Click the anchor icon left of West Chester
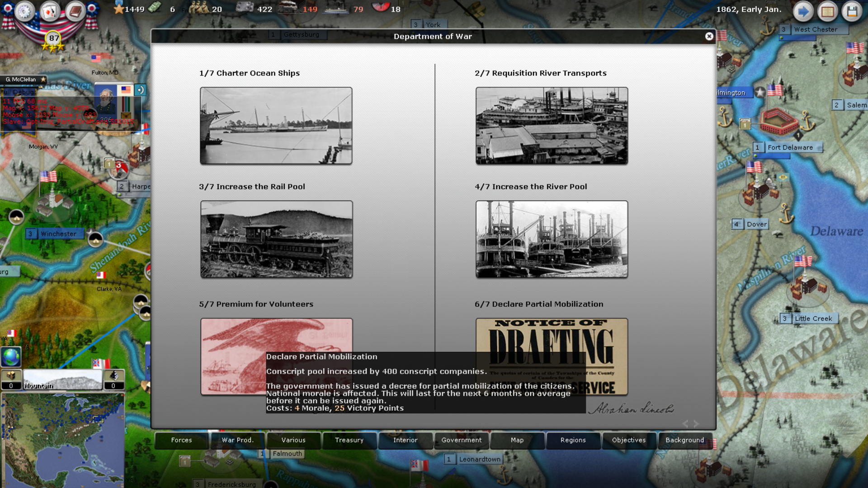This screenshot has height=488, width=868. point(767,26)
